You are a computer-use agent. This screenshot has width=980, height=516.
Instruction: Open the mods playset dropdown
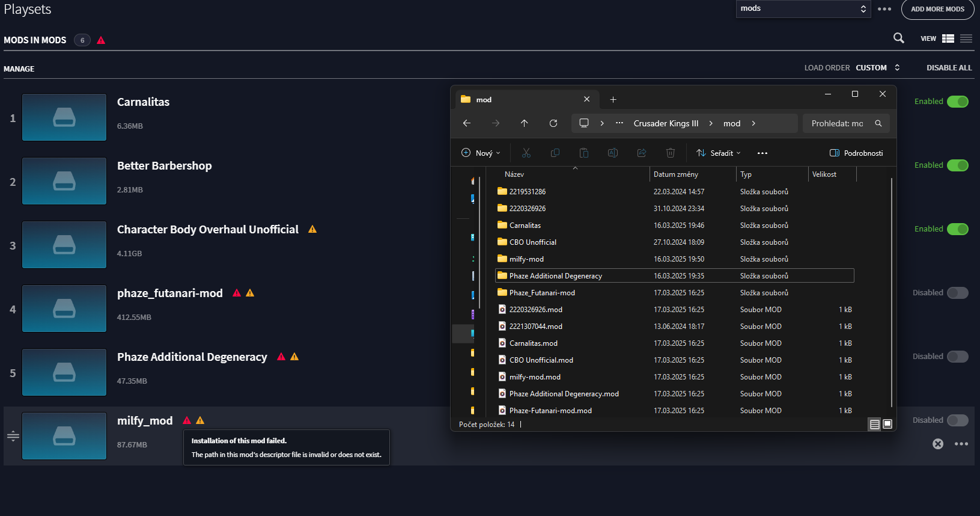point(803,8)
